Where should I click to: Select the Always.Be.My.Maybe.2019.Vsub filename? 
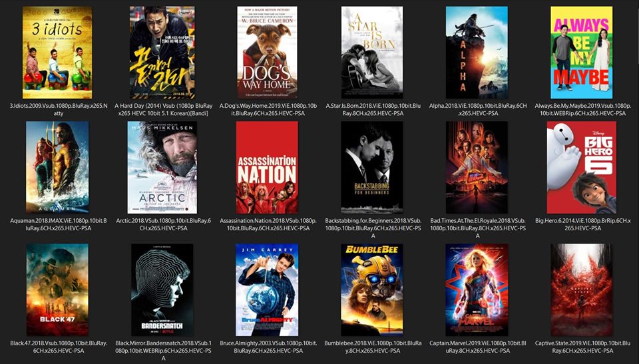582,109
